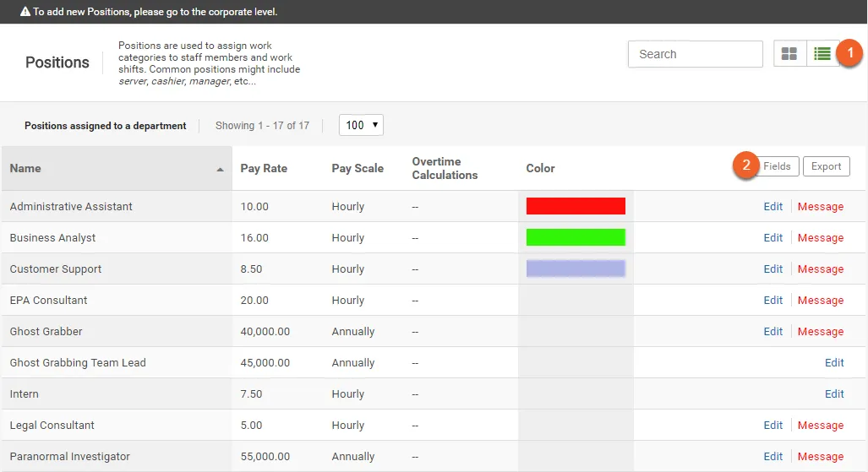This screenshot has width=868, height=472.
Task: Message the Legal Consultant position
Action: 821,425
